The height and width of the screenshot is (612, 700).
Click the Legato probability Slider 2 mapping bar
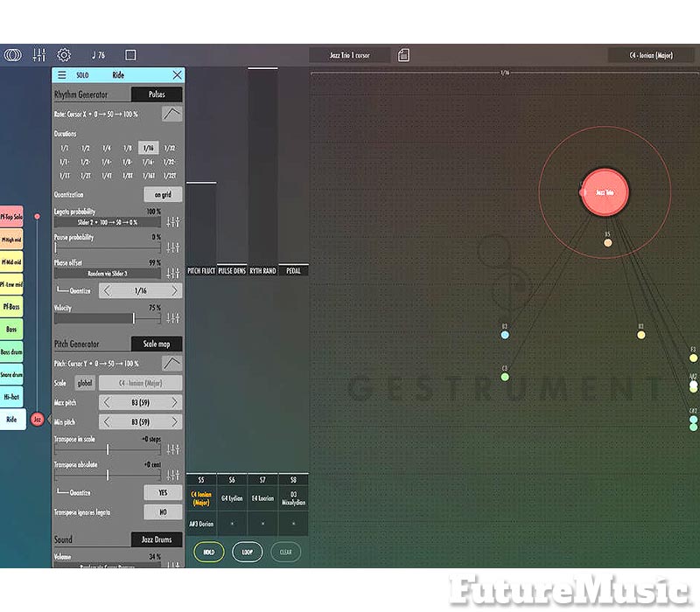click(107, 222)
